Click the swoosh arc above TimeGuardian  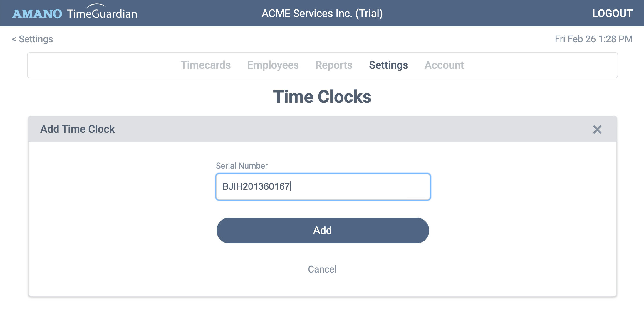(96, 5)
